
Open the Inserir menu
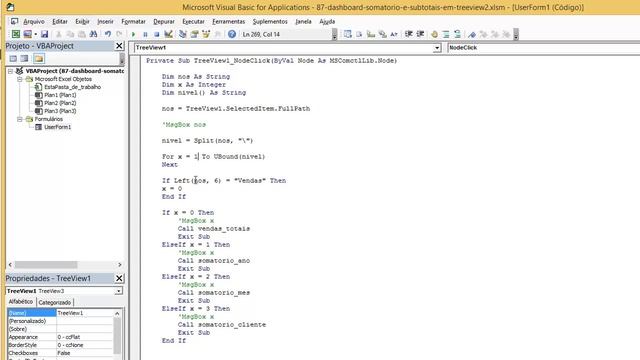point(105,21)
